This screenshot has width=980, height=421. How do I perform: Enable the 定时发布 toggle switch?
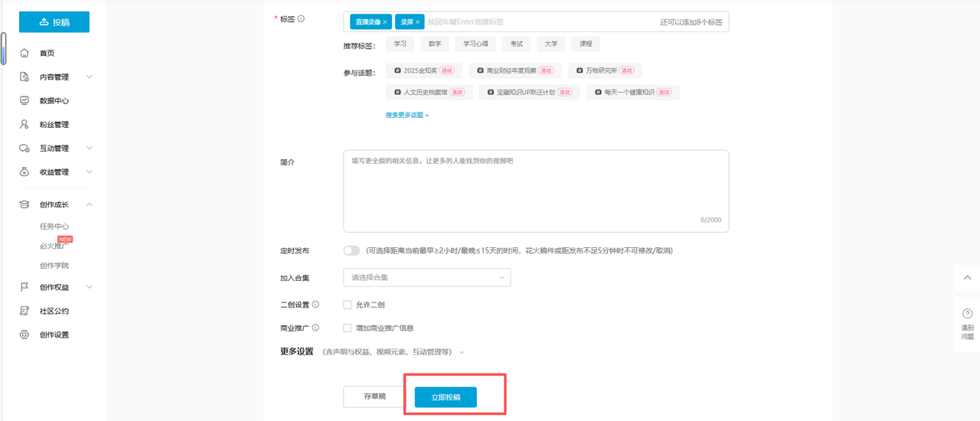click(x=351, y=250)
